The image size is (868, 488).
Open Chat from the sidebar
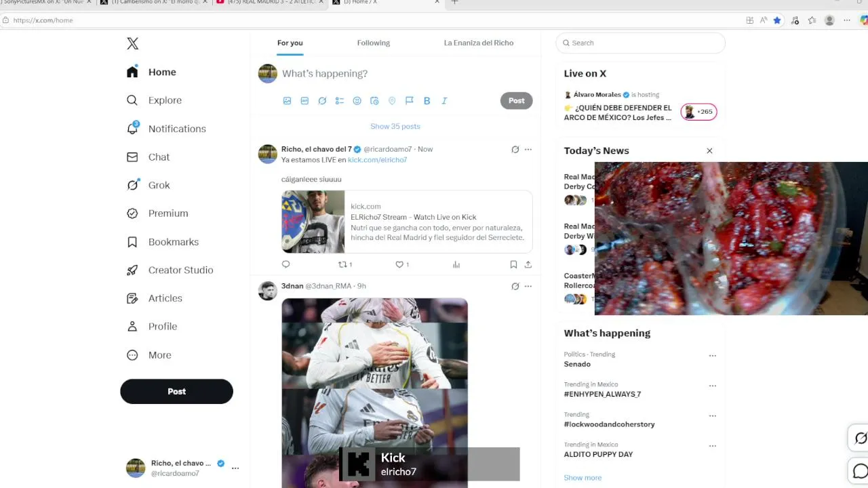point(148,157)
